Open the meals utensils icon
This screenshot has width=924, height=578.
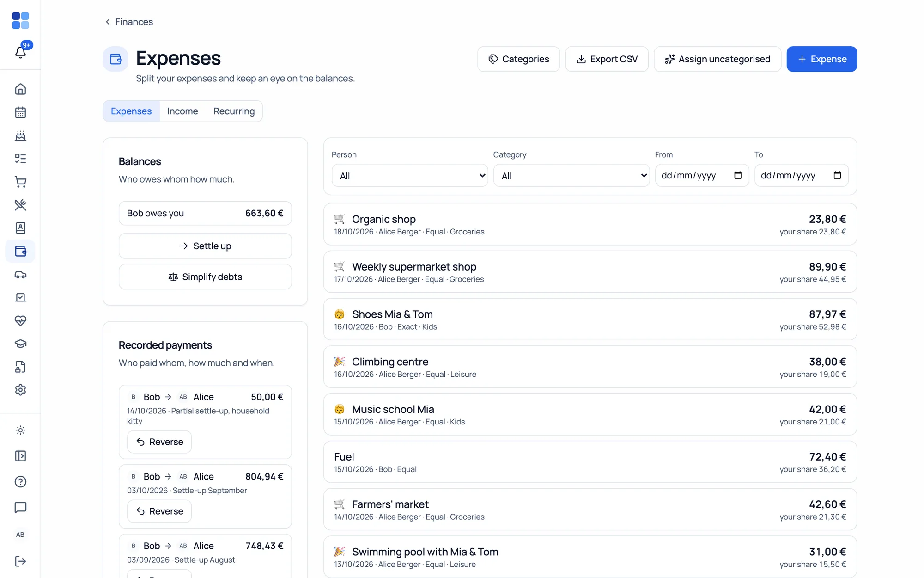click(x=20, y=205)
